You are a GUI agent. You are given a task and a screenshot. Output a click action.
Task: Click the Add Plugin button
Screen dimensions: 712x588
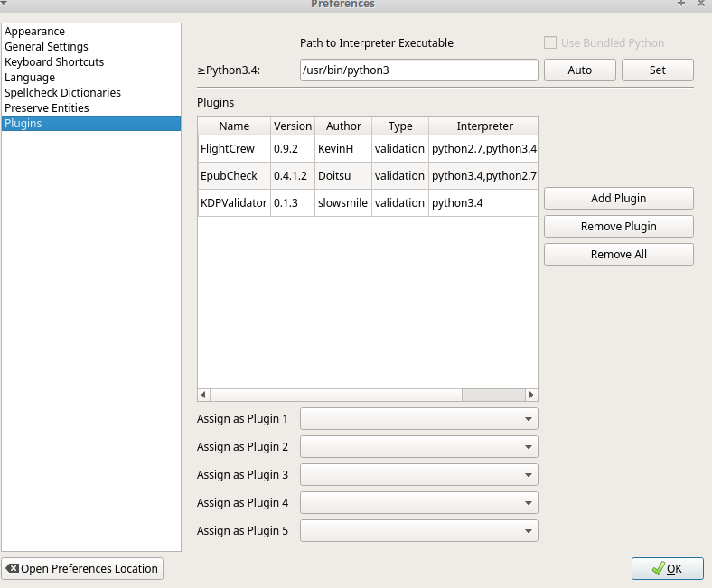coord(618,199)
